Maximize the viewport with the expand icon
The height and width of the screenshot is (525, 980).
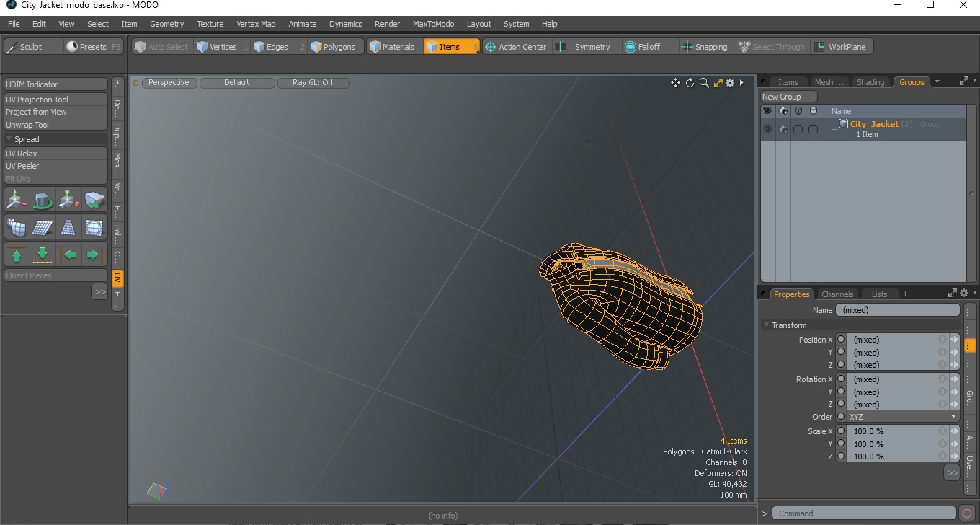click(x=718, y=83)
